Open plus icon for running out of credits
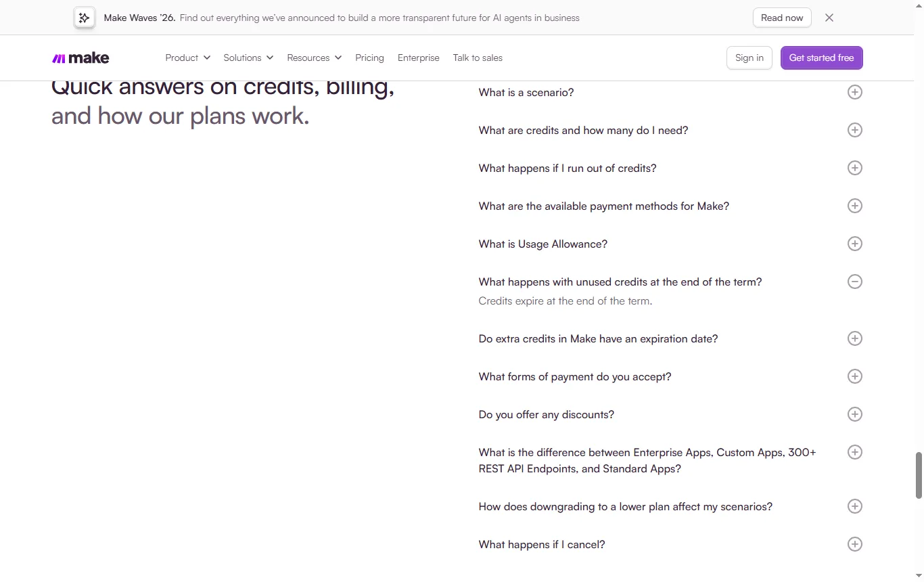Screen dimensions: 924x582 click(855, 168)
